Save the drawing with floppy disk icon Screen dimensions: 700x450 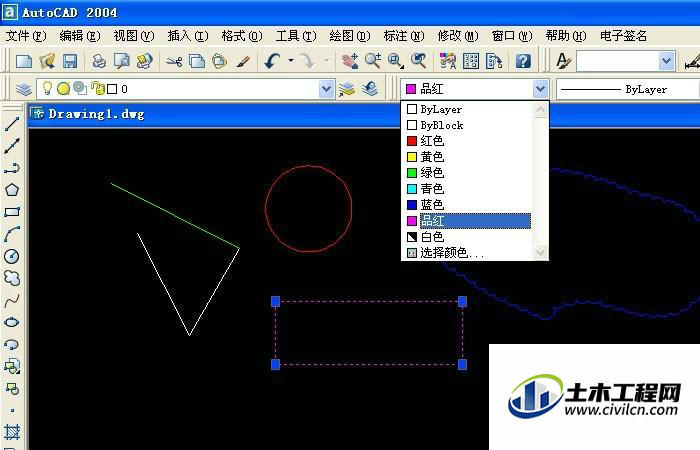pyautogui.click(x=70, y=61)
